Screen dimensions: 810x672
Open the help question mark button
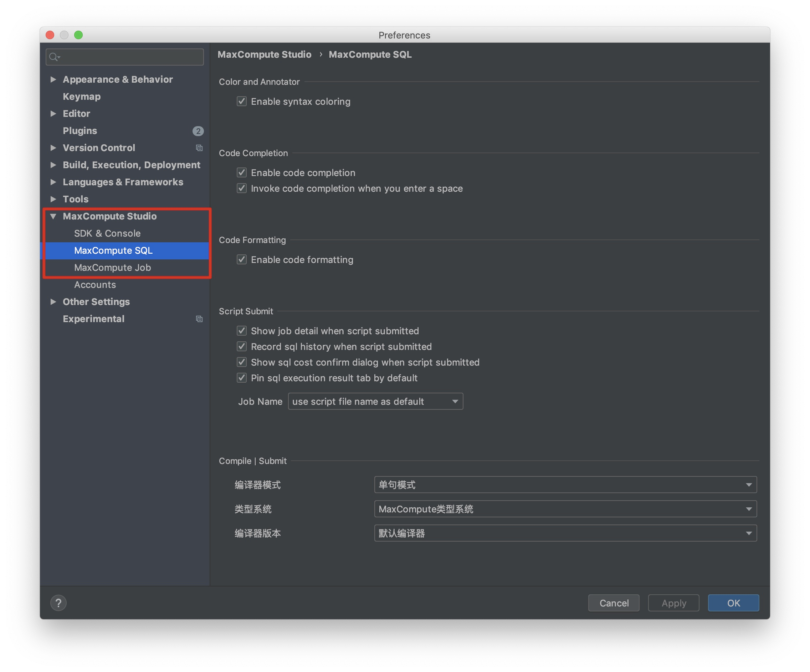[58, 603]
